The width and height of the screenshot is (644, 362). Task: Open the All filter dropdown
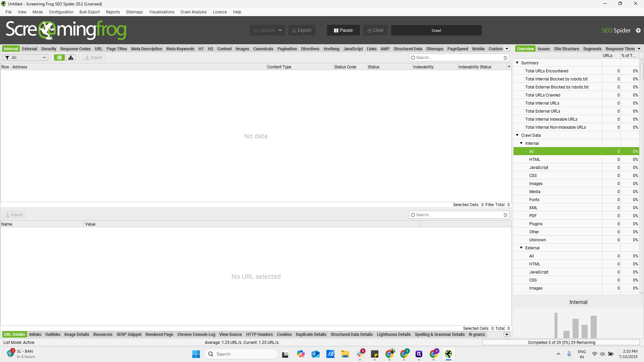coord(25,57)
